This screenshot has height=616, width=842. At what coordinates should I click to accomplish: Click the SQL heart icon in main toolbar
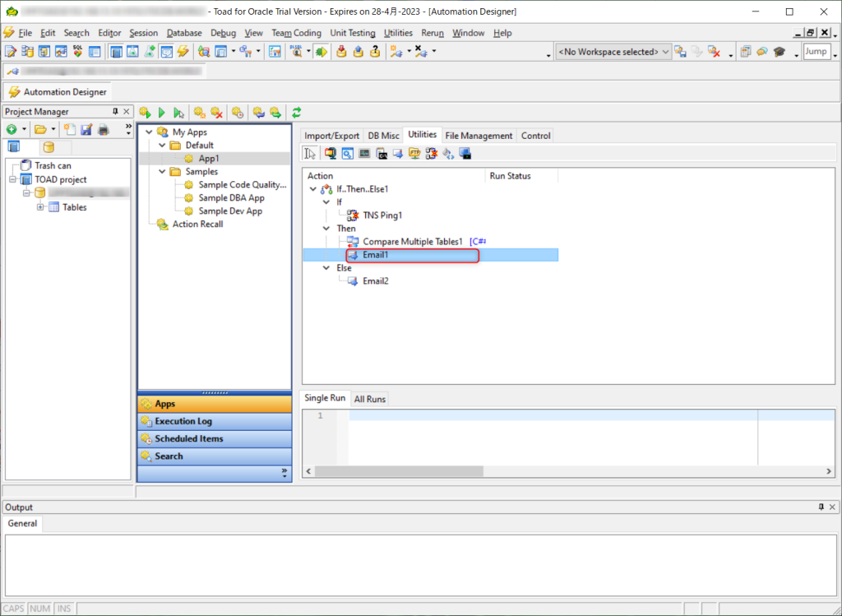[x=78, y=52]
